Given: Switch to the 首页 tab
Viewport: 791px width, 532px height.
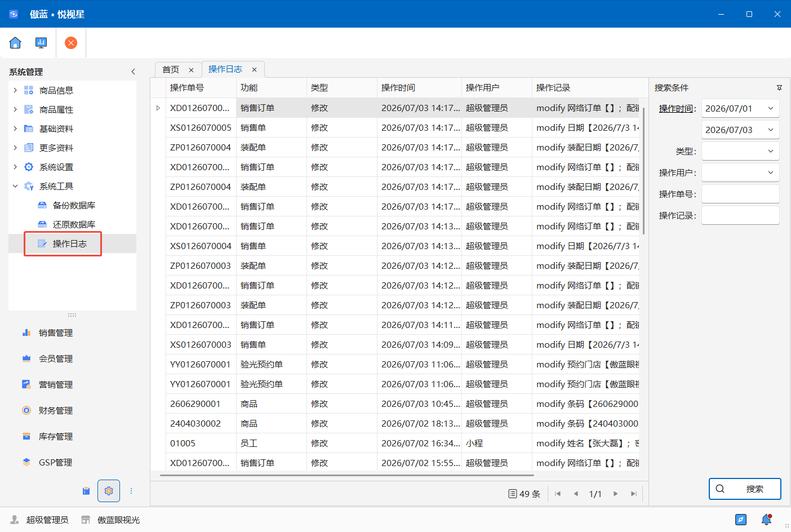Looking at the screenshot, I should point(171,69).
